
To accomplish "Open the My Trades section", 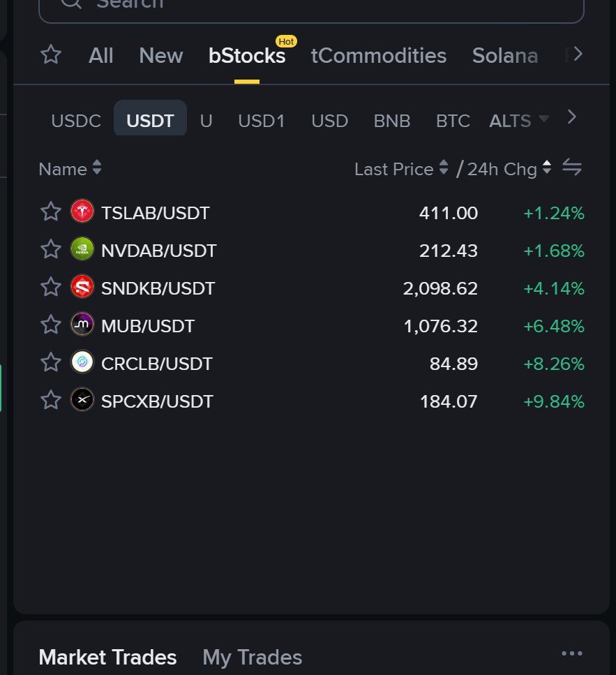I will click(252, 658).
